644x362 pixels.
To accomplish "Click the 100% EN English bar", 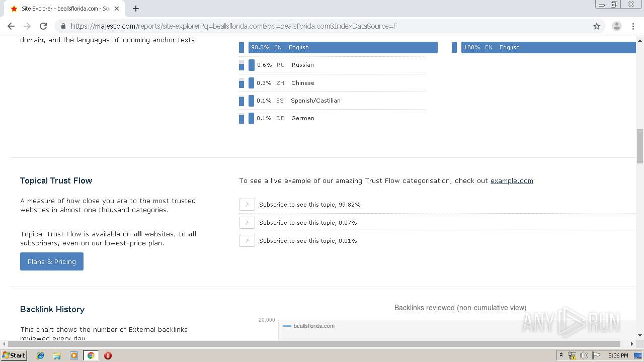I will point(548,47).
